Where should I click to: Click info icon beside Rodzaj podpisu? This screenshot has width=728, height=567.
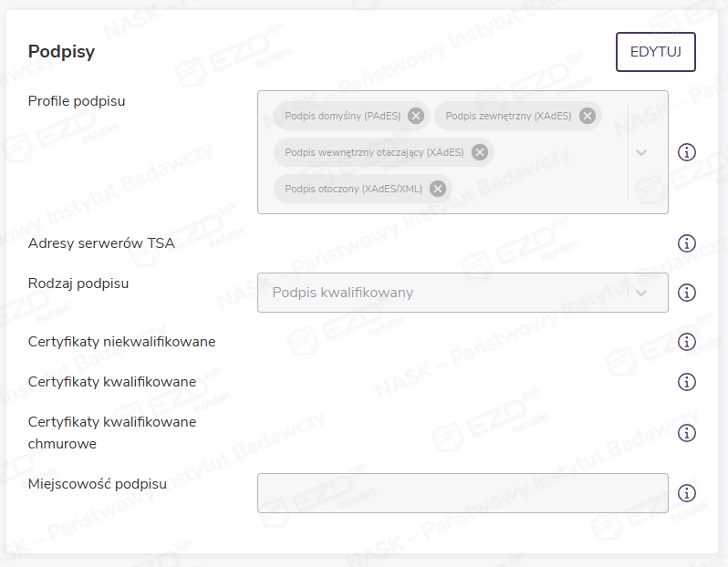[687, 293]
